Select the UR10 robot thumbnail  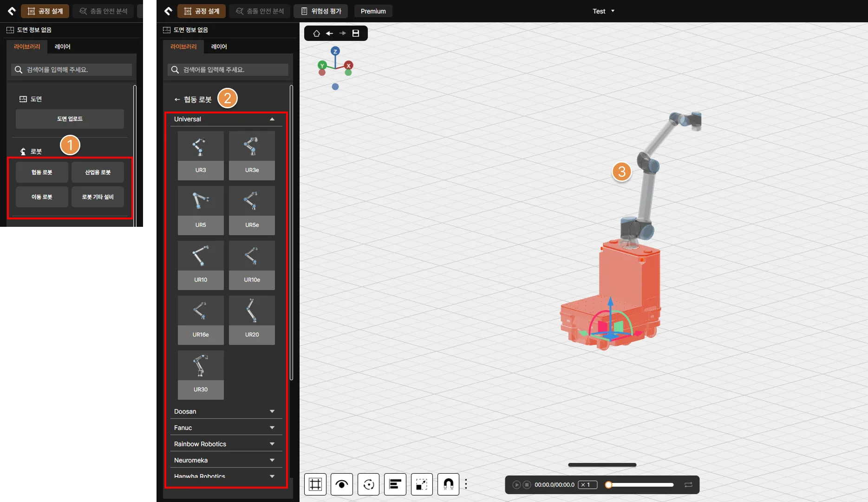[x=201, y=265]
